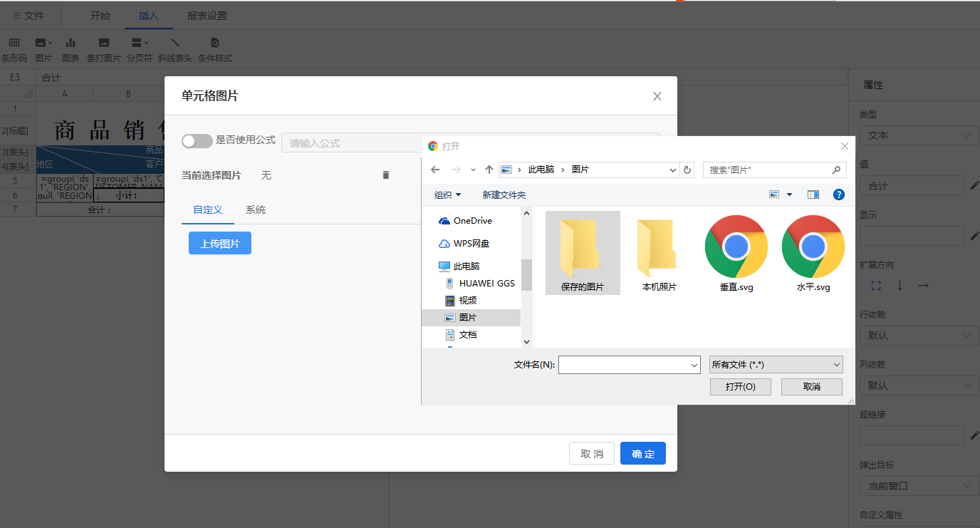980x528 pixels.
Task: Click 此电脑 in the address breadcrumb
Action: [542, 170]
